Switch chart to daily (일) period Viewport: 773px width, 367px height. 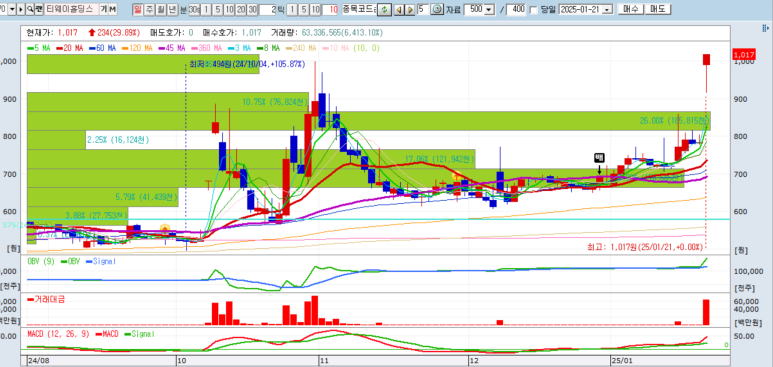click(137, 9)
